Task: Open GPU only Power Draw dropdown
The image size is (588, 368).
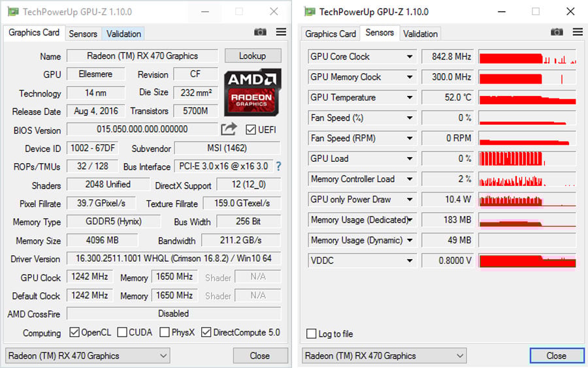Action: (410, 200)
